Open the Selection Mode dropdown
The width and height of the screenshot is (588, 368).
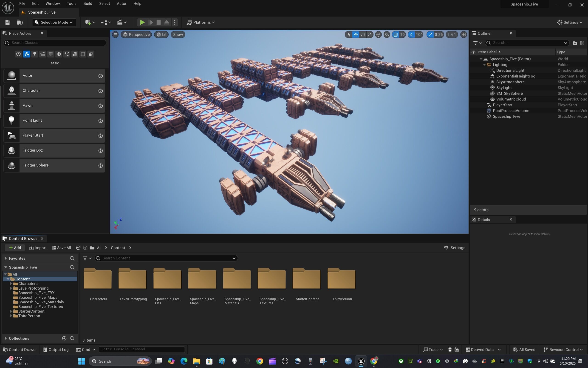[x=54, y=22]
